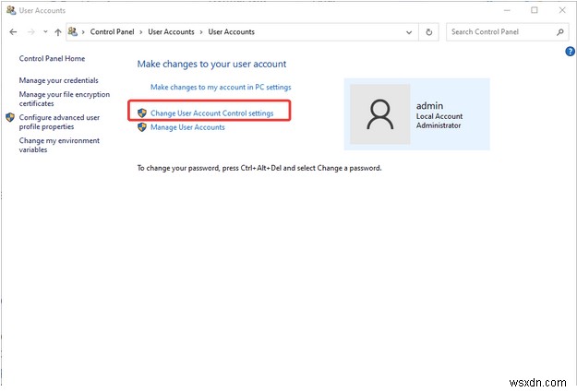Open Control Panel Home

point(52,58)
